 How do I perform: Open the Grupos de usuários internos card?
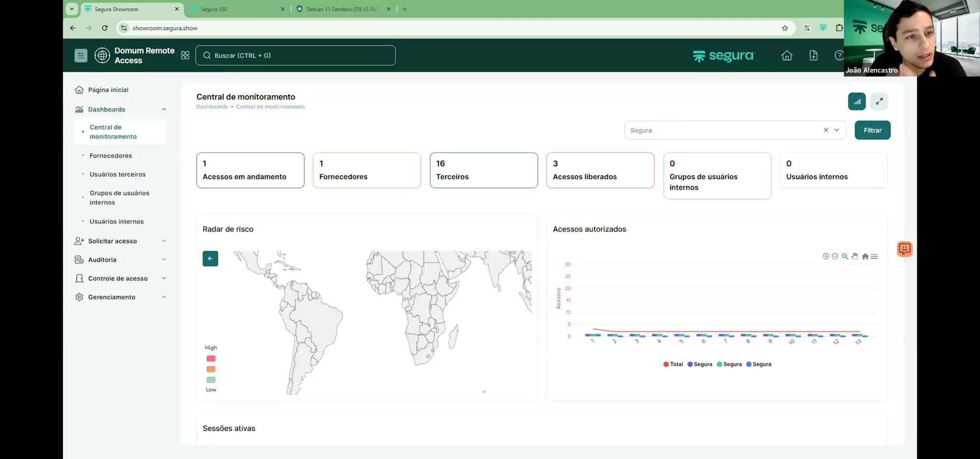717,176
